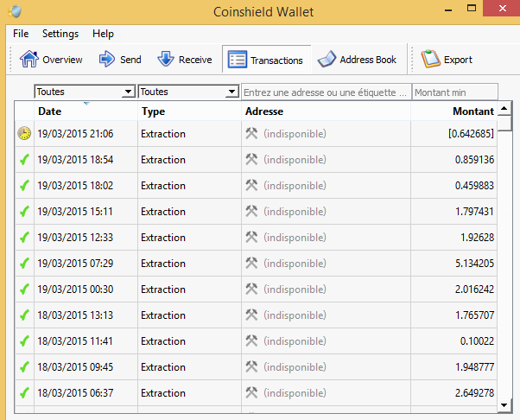The image size is (520, 420).
Task: Click the green checkmark for 19/03/2015 18:54
Action: point(24,160)
